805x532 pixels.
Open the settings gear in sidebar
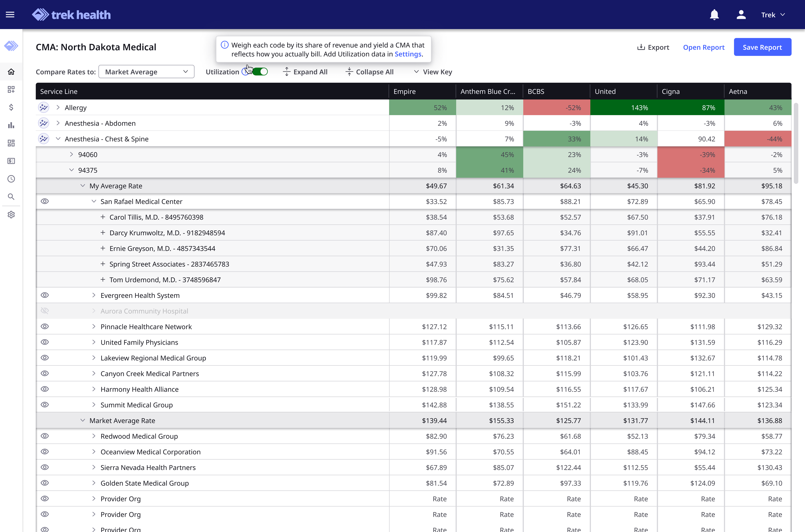[x=11, y=215]
